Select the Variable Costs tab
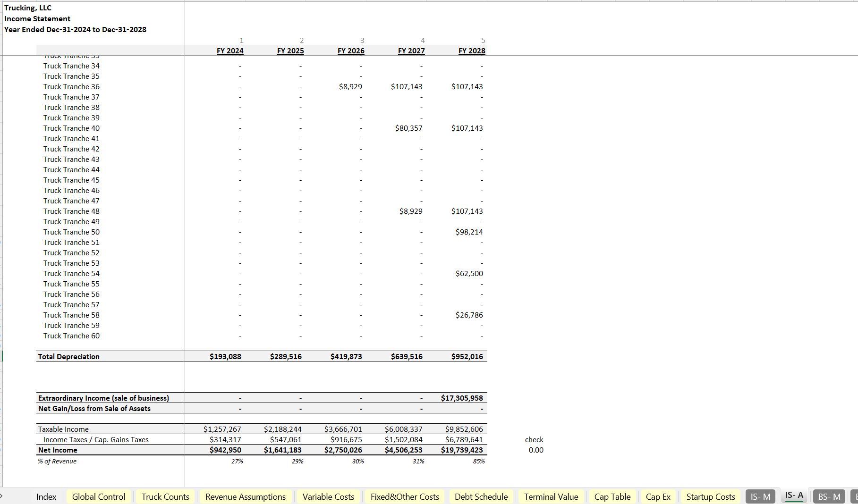 328,496
